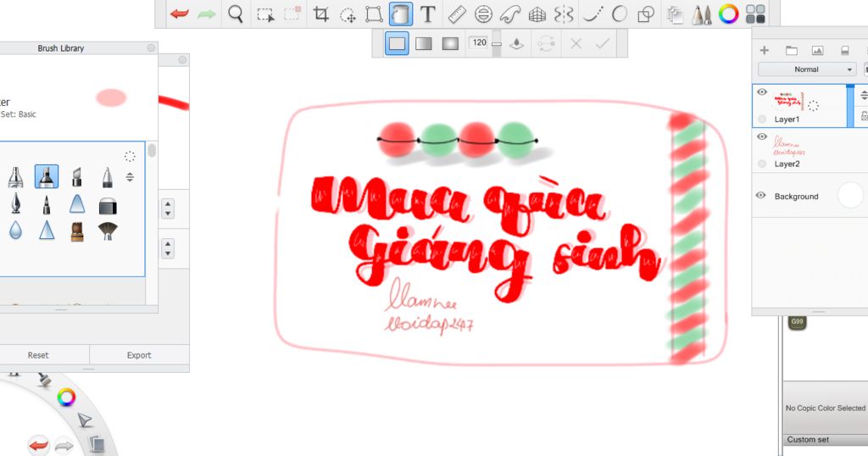Choose the radial gradient fill mode
The height and width of the screenshot is (456, 868).
tap(450, 43)
